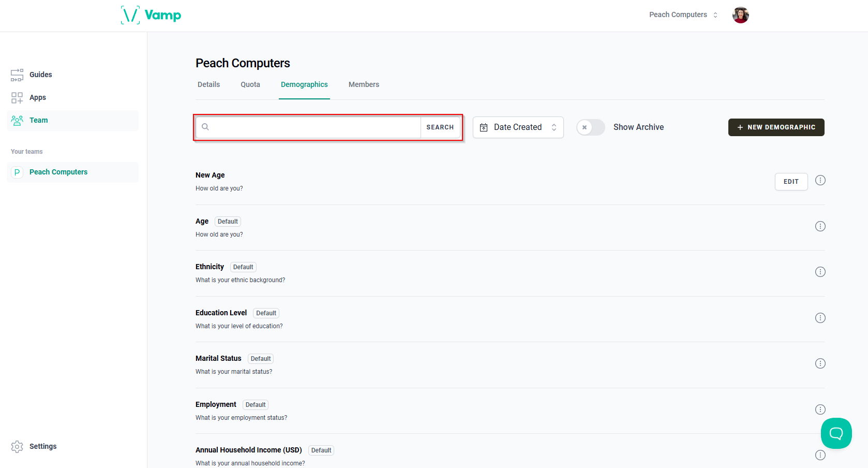Open Guides in the sidebar
Image resolution: width=868 pixels, height=468 pixels.
(x=72, y=75)
